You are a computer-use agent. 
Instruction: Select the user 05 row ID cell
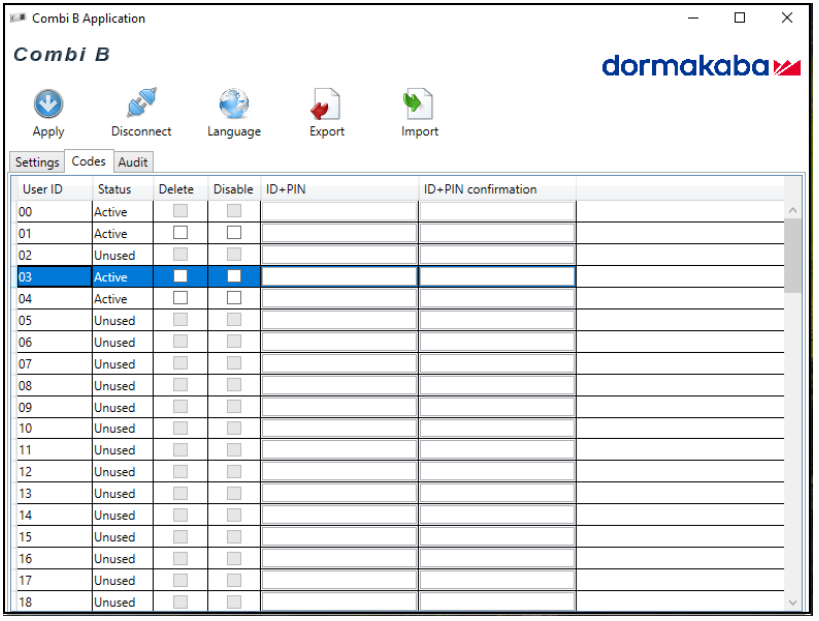[x=54, y=321]
